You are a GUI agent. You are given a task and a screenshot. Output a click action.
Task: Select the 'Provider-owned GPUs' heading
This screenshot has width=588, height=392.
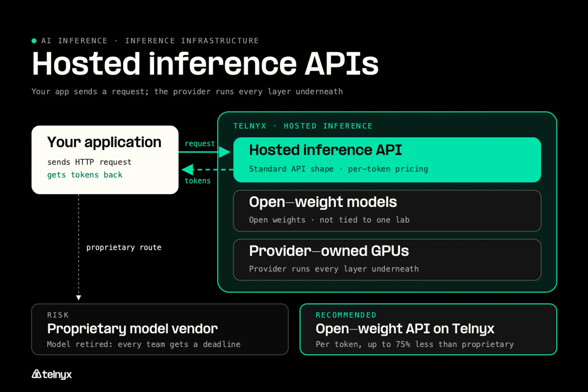click(329, 251)
